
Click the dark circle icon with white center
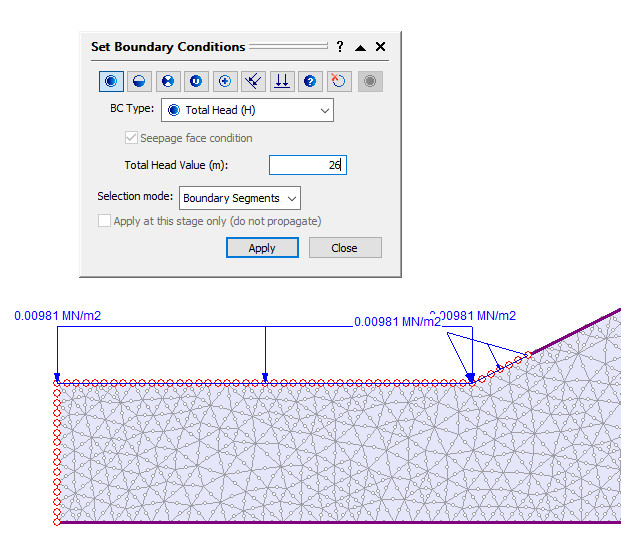coord(197,81)
